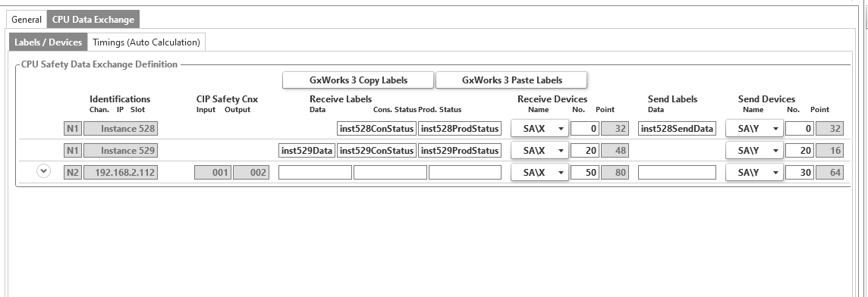The height and width of the screenshot is (297, 868).
Task: Click send Point value 32 for Instance 528
Action: coord(829,129)
